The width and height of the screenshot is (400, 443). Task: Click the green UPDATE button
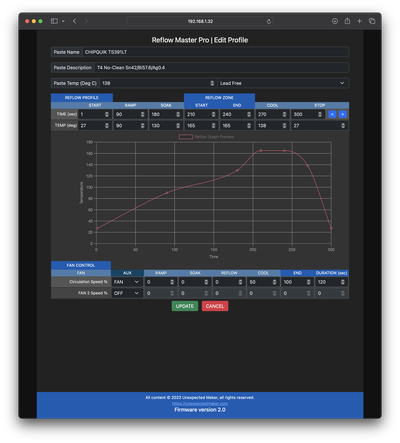185,306
